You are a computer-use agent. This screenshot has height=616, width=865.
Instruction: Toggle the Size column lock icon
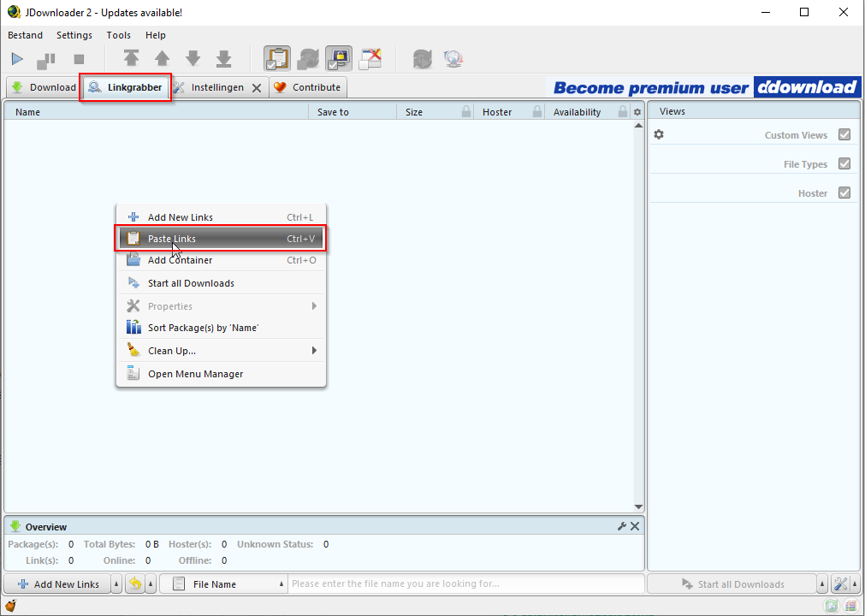tap(466, 111)
